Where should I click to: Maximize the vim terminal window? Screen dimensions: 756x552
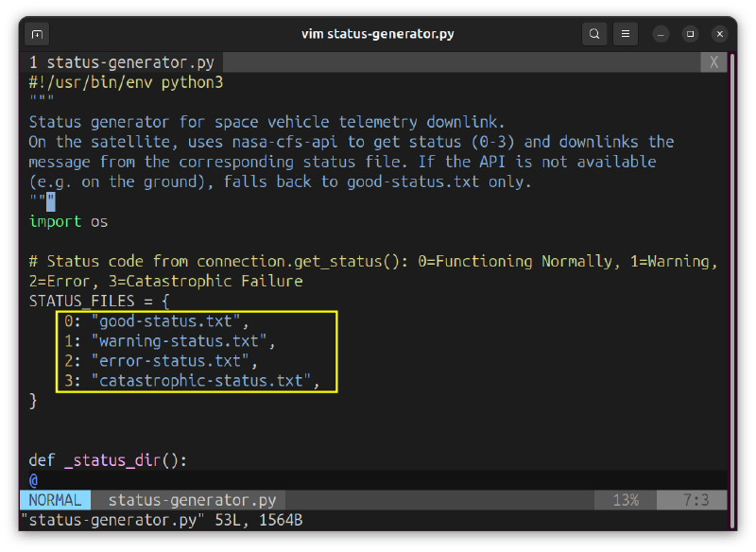[x=690, y=34]
